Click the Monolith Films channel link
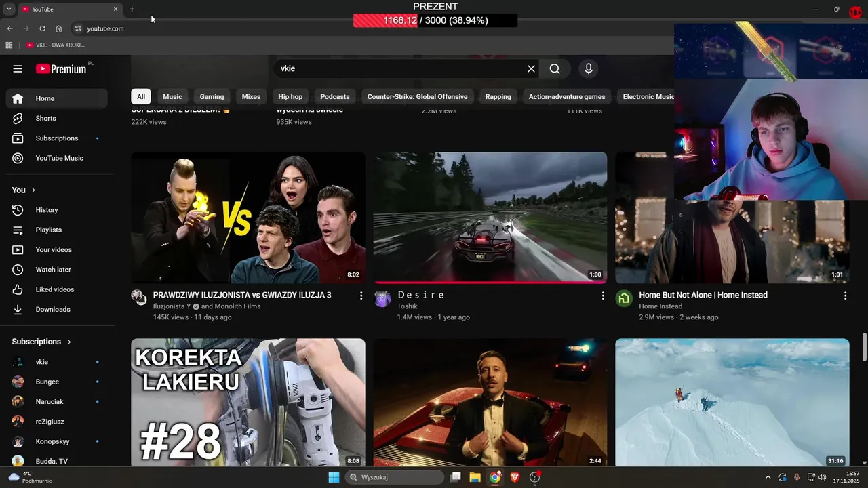The height and width of the screenshot is (488, 868). pyautogui.click(x=238, y=306)
